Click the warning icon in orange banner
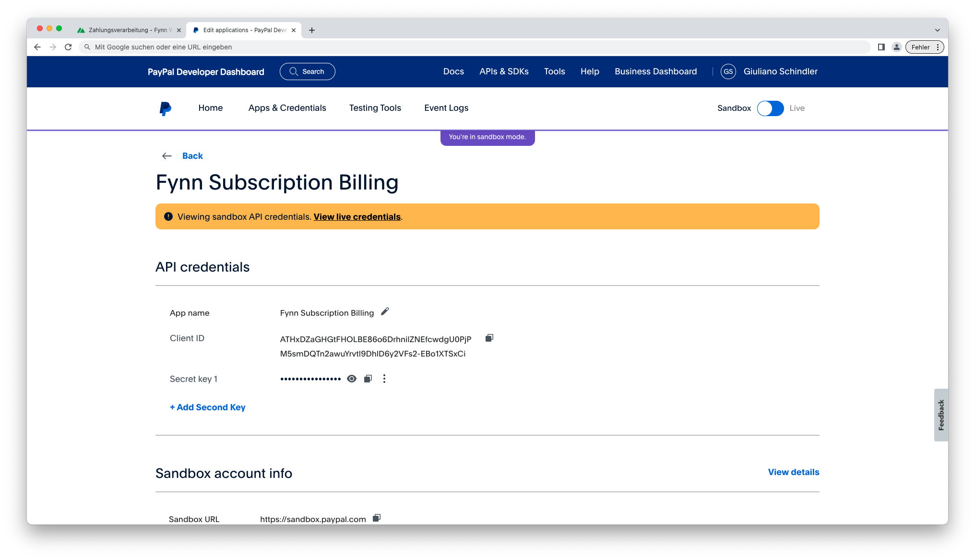 click(x=168, y=216)
